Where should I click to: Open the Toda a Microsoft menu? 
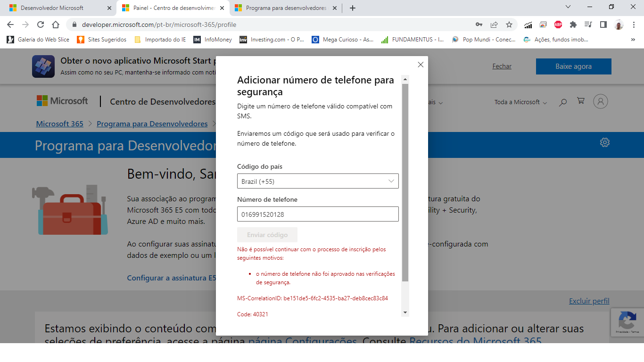tap(520, 102)
